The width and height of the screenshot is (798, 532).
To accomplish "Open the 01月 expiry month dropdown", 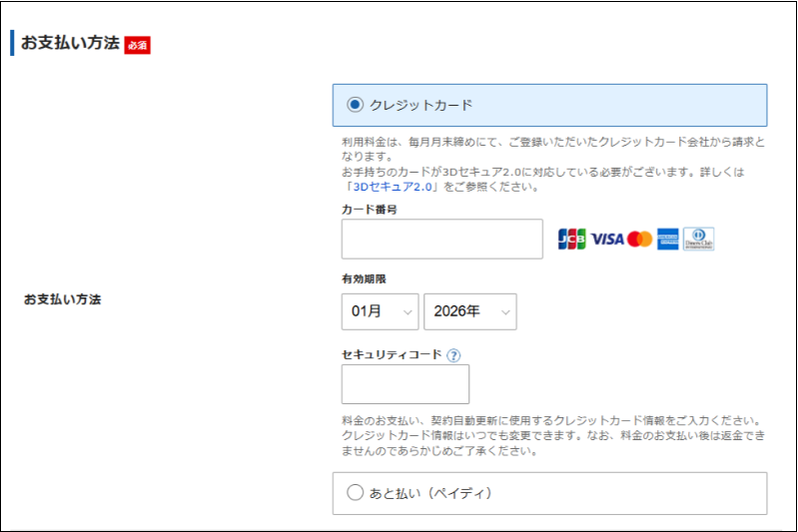I will click(380, 311).
